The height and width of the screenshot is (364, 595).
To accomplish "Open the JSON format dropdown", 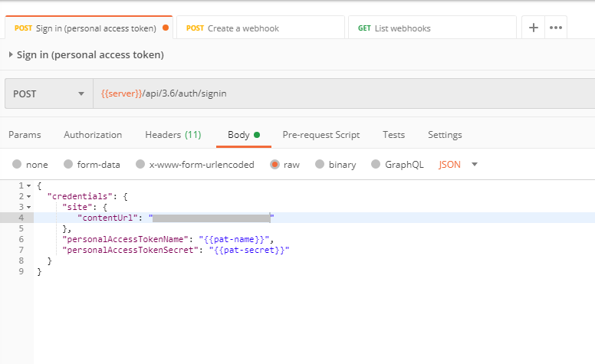I will [x=459, y=164].
